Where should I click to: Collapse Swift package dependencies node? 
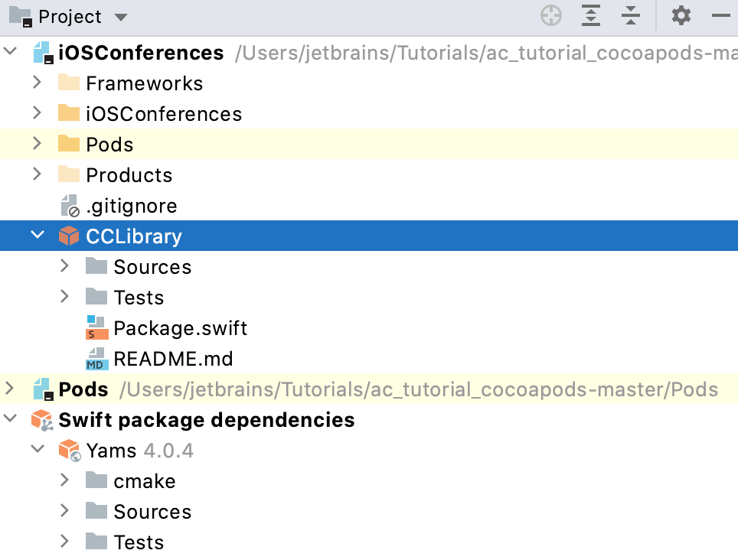(x=9, y=419)
